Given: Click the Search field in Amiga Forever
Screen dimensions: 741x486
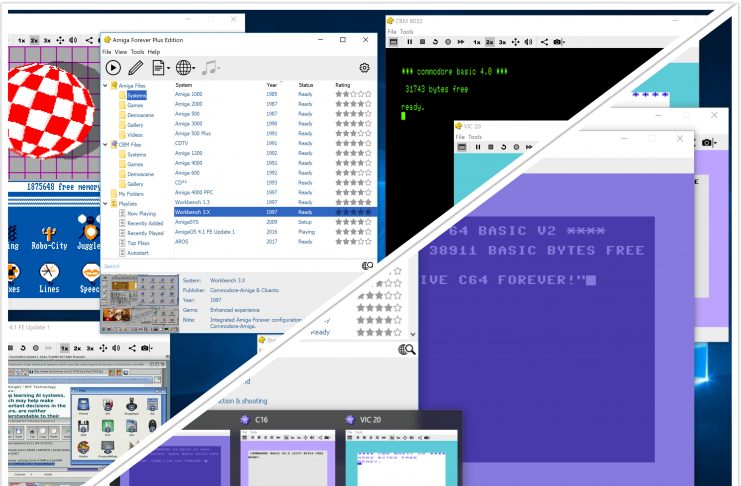Looking at the screenshot, I should coord(231,266).
